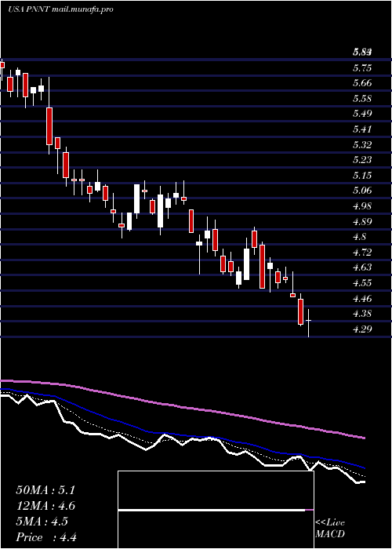Click the Price : 4.4 legend text
This screenshot has height=549, width=392.
pyautogui.click(x=46, y=537)
